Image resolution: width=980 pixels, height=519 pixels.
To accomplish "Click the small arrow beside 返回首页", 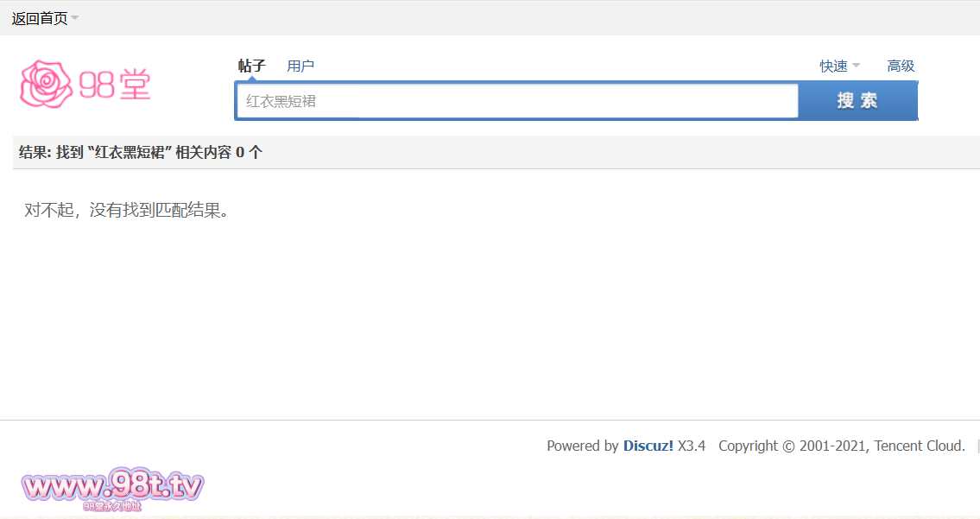I will click(x=75, y=18).
